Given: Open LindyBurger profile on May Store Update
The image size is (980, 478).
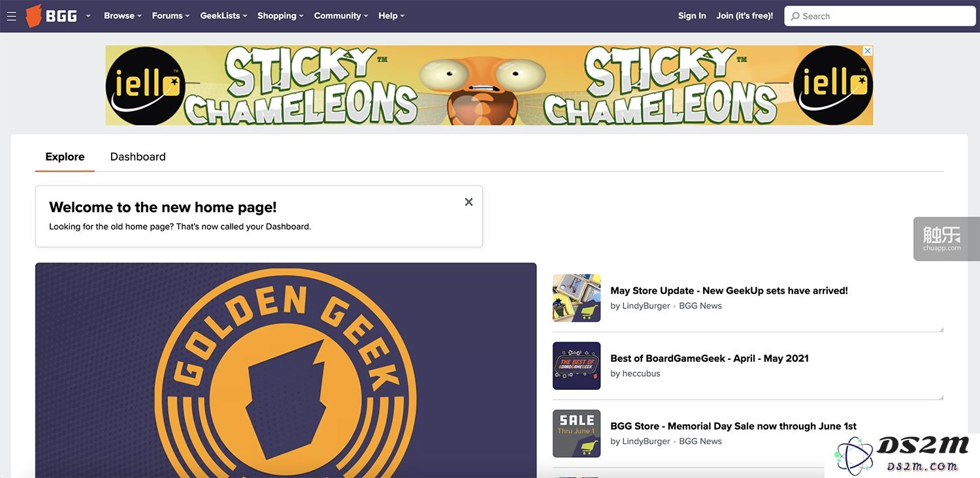Looking at the screenshot, I should pos(646,306).
